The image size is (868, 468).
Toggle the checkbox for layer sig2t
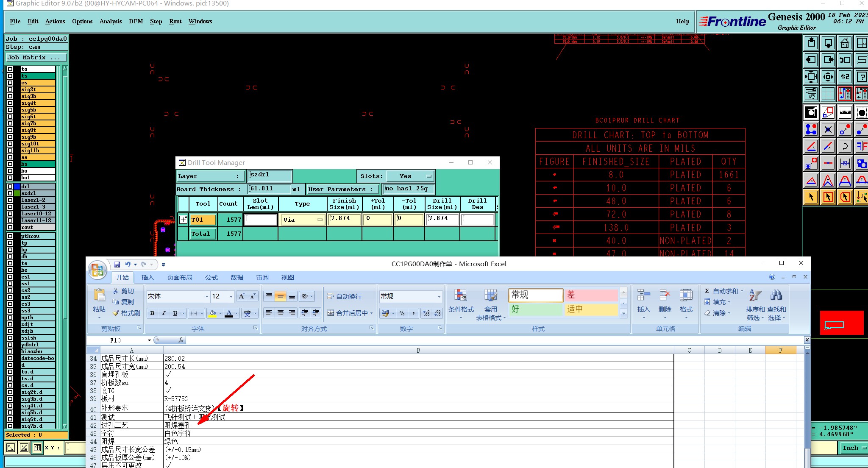10,89
